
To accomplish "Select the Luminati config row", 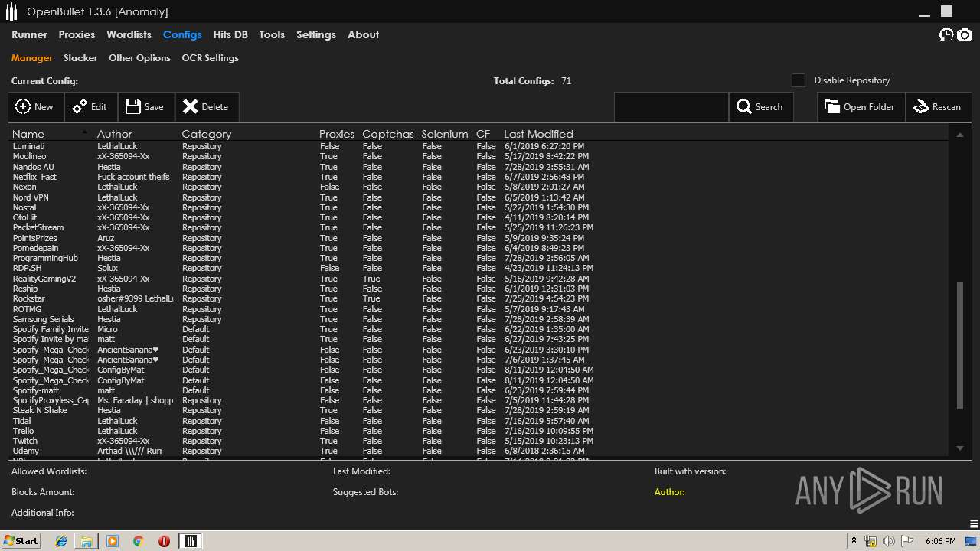I will (x=480, y=146).
